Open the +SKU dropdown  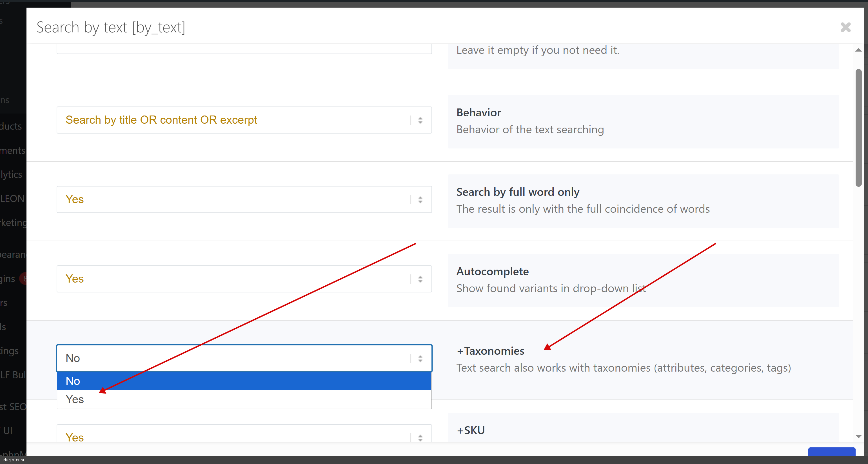(x=244, y=435)
